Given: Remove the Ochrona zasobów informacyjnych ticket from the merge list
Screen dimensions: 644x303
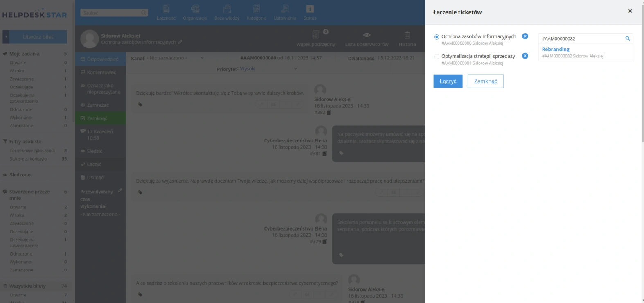Looking at the screenshot, I should tap(525, 36).
